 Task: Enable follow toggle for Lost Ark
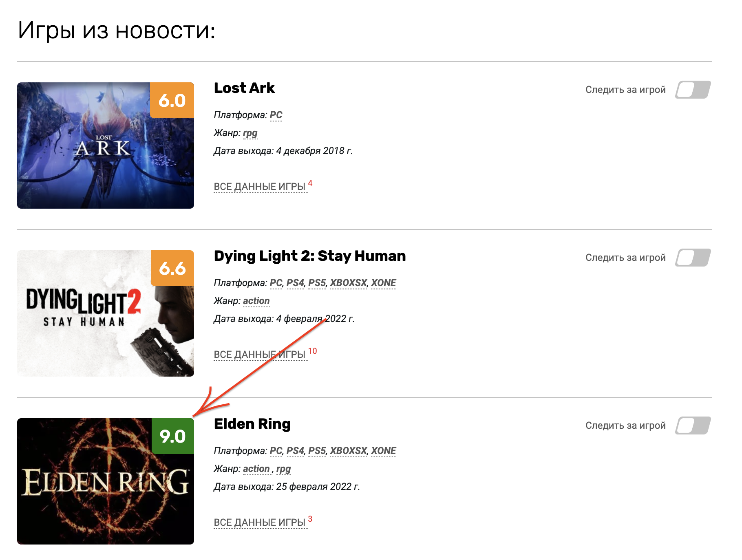693,90
